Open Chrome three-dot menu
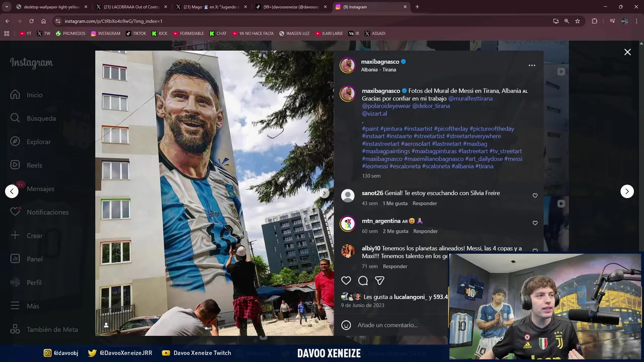This screenshot has height=362, width=644. [x=636, y=21]
